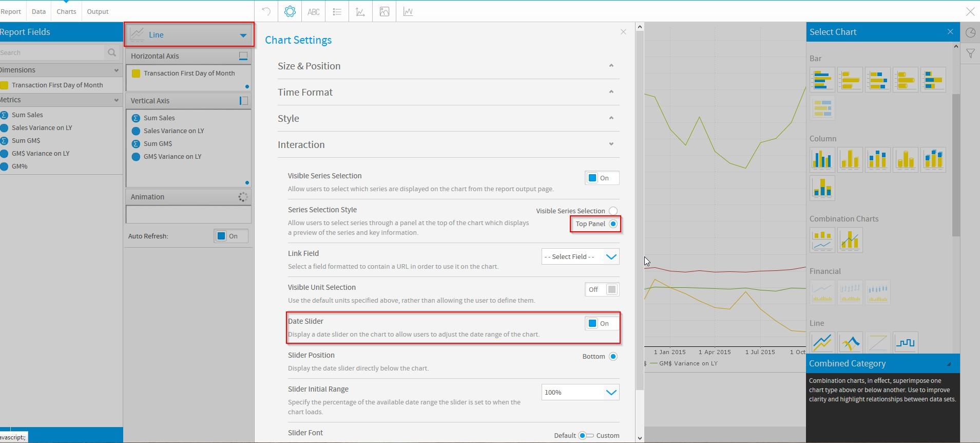Click the Chart Settings scrollbar down arrow

tap(640, 438)
